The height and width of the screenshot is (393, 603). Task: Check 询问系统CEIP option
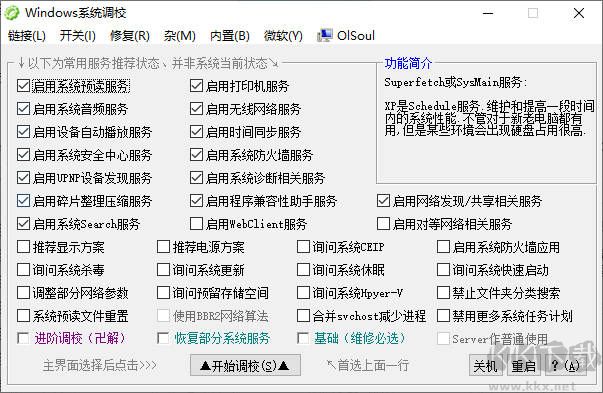[303, 247]
